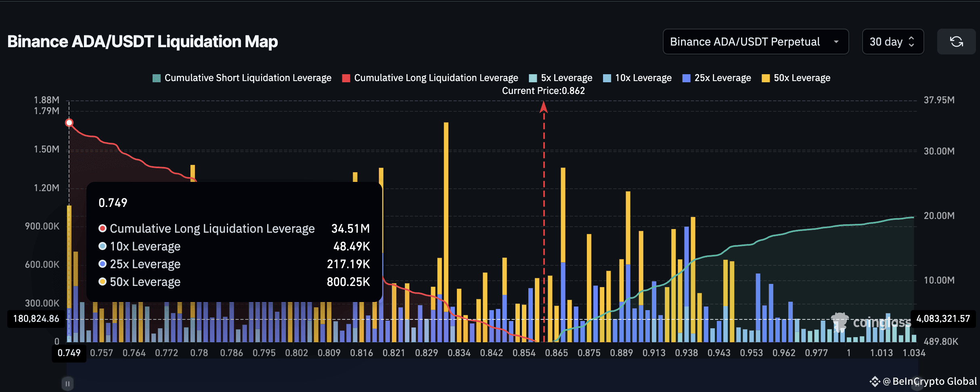The width and height of the screenshot is (980, 392).
Task: Toggle the 25x Leverage legend series
Action: (717, 78)
